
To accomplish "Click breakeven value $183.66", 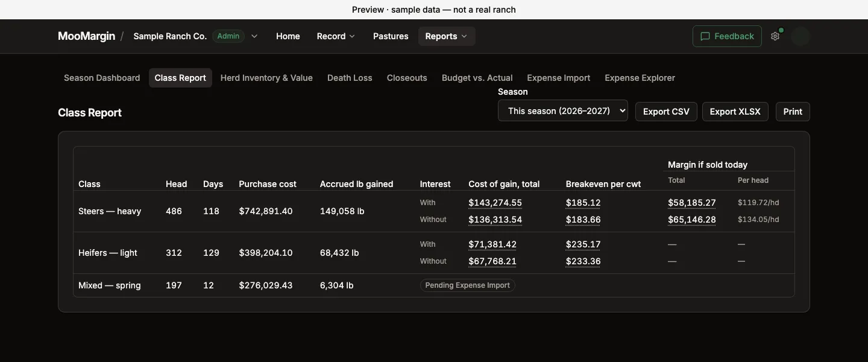I will [x=583, y=220].
